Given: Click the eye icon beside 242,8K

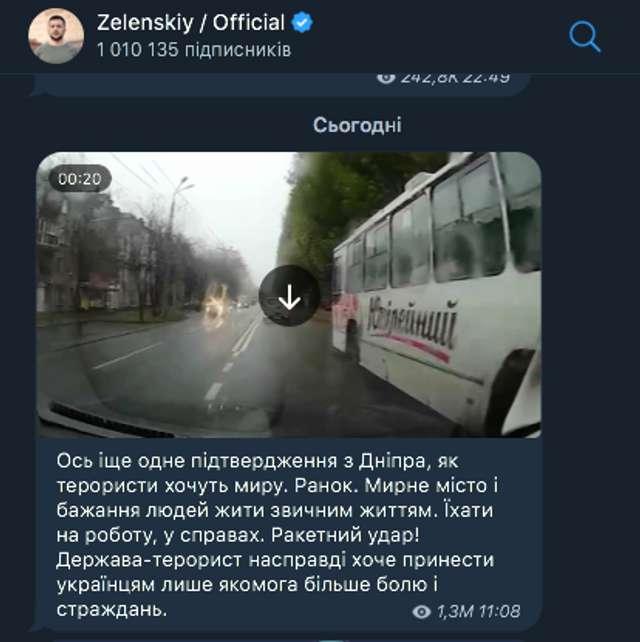Looking at the screenshot, I should point(386,77).
